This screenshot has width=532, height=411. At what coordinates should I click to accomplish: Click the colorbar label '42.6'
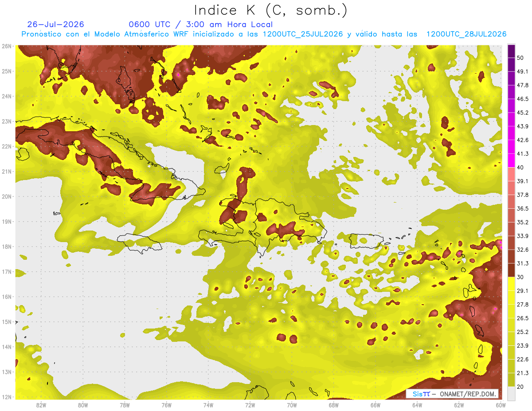[522, 140]
